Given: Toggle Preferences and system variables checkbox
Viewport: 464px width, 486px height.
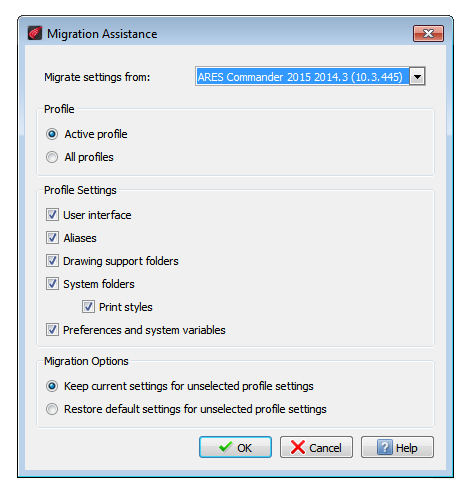Looking at the screenshot, I should tap(52, 330).
